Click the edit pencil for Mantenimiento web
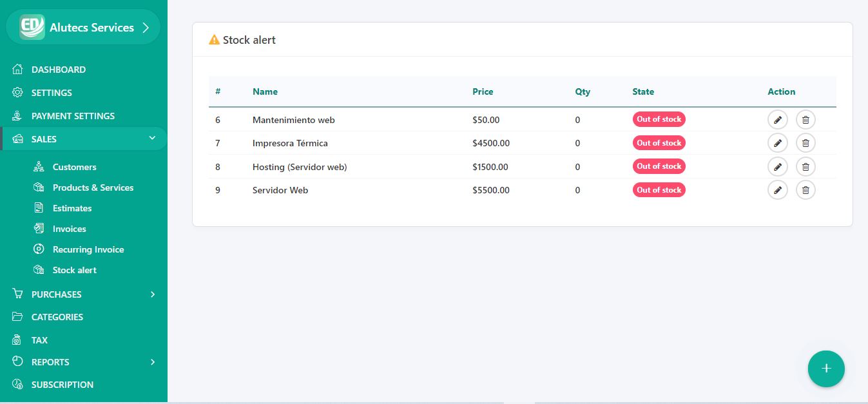The width and height of the screenshot is (868, 404). [x=777, y=120]
